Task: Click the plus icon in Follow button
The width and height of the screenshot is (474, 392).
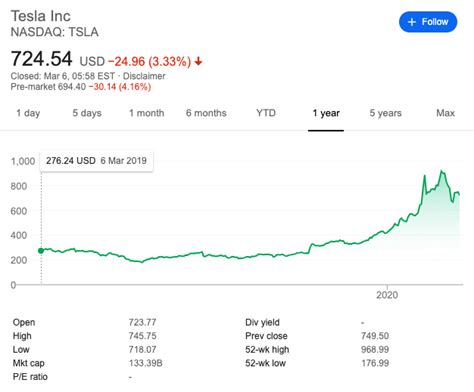Action: [412, 22]
